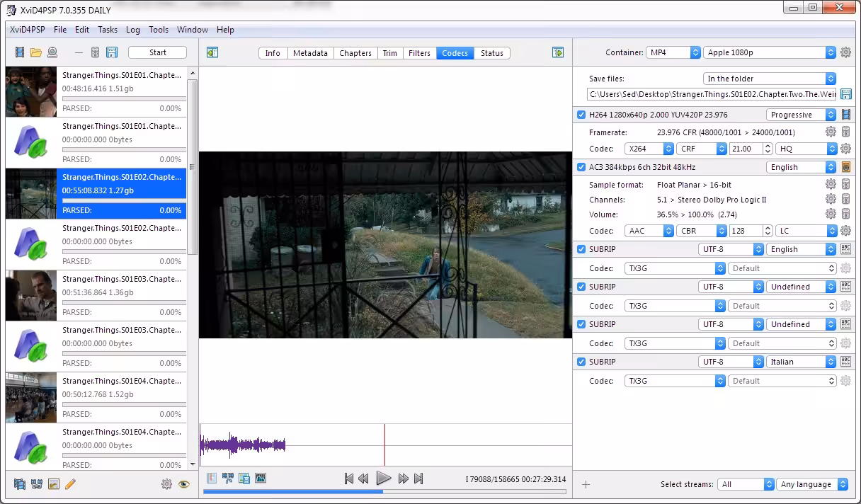Open folder icon in the top-left toolbar
The image size is (861, 504).
point(35,52)
